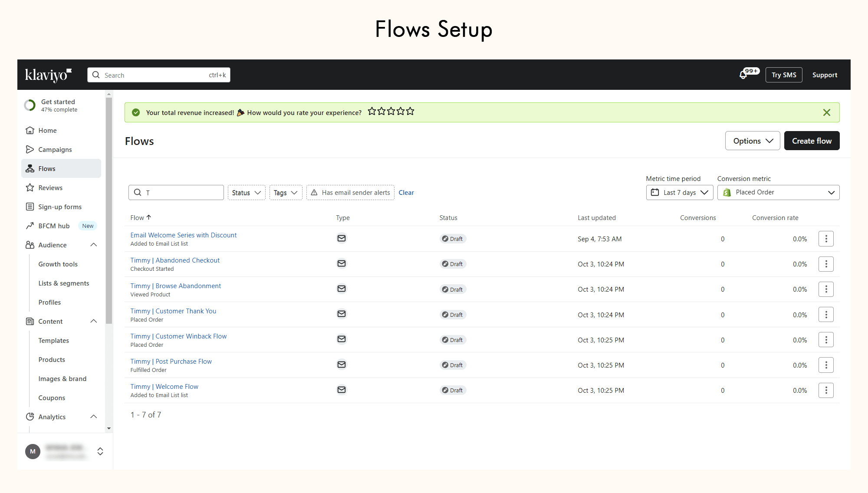Open the Status filter dropdown
Image resolution: width=868 pixels, height=493 pixels.
(x=246, y=193)
